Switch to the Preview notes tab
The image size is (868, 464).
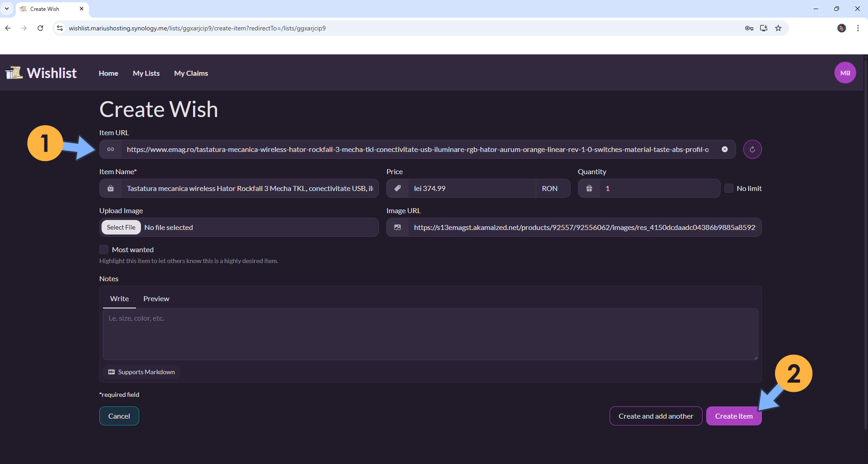pos(156,298)
